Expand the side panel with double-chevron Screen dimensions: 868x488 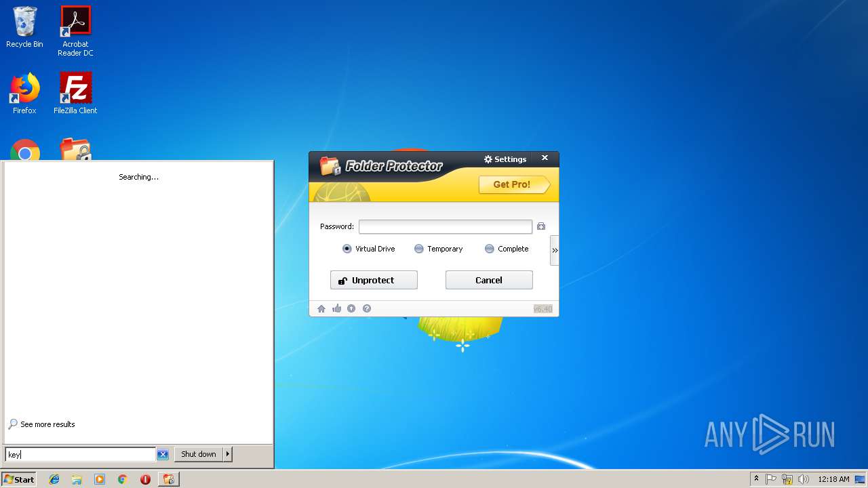click(x=555, y=250)
